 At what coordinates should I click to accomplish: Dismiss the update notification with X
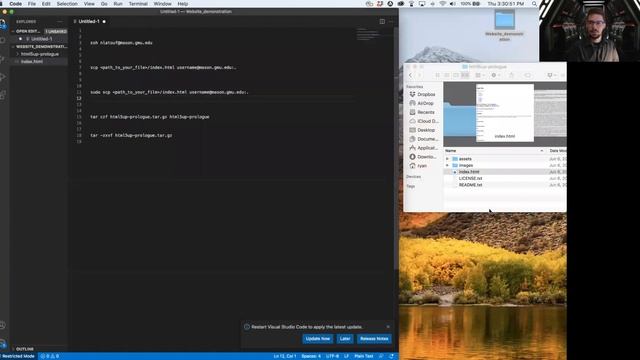388,327
